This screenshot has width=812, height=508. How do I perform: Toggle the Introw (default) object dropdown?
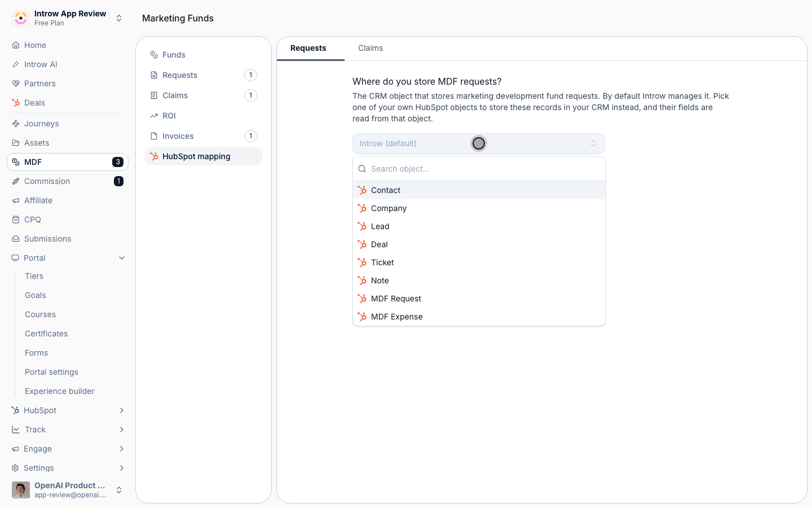479,143
